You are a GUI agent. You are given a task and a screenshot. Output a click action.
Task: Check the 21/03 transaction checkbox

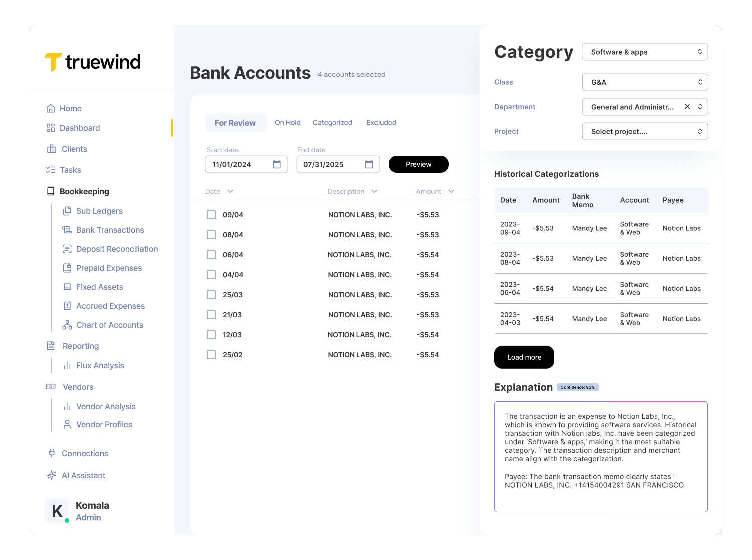click(211, 315)
